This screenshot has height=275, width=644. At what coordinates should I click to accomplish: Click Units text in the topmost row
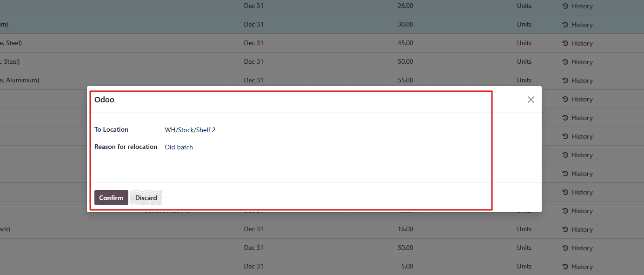pos(524,6)
